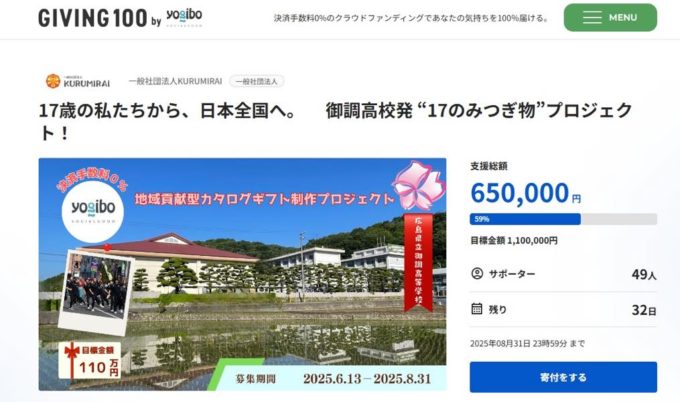680x402 pixels.
Task: Select the 一般社団法人 category tag
Action: point(256,81)
